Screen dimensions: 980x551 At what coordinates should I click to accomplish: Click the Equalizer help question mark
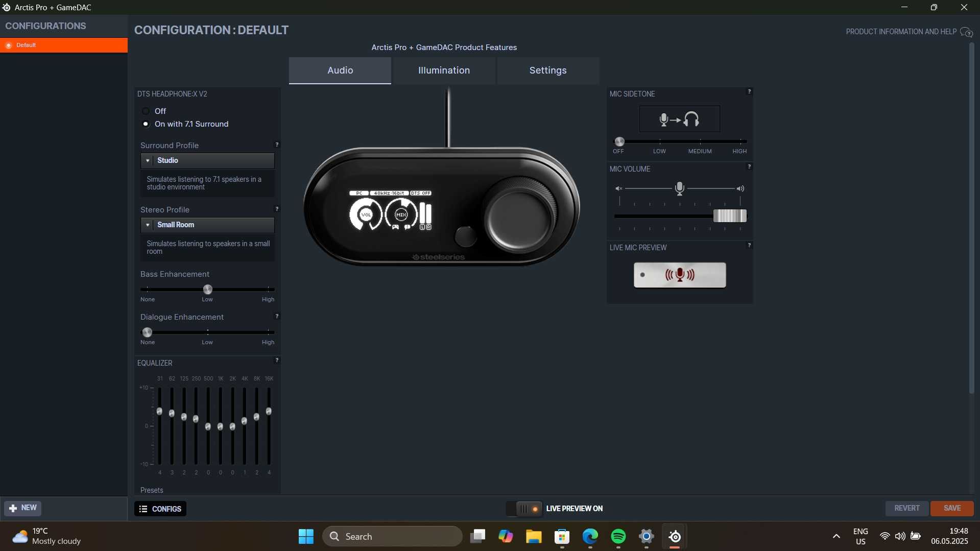tap(277, 360)
